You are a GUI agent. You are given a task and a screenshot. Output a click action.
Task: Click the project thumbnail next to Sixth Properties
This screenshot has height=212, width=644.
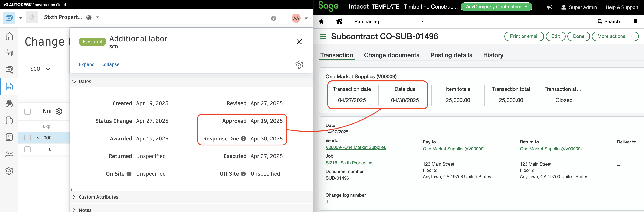click(32, 17)
